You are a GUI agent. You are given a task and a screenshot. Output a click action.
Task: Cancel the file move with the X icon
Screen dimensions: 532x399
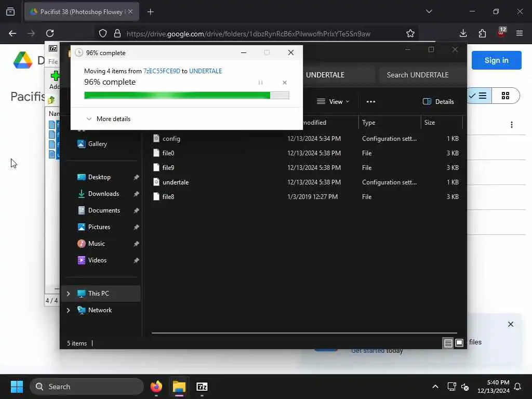coord(284,83)
